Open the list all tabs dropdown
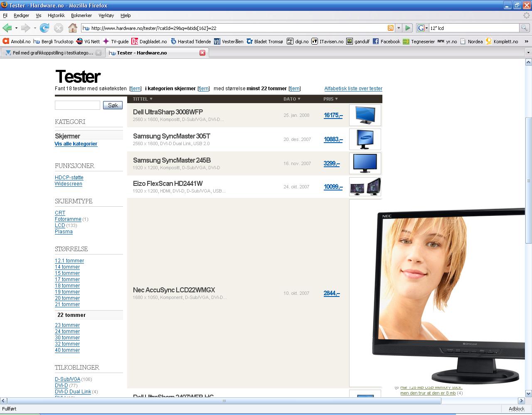532x415 pixels. click(x=528, y=53)
